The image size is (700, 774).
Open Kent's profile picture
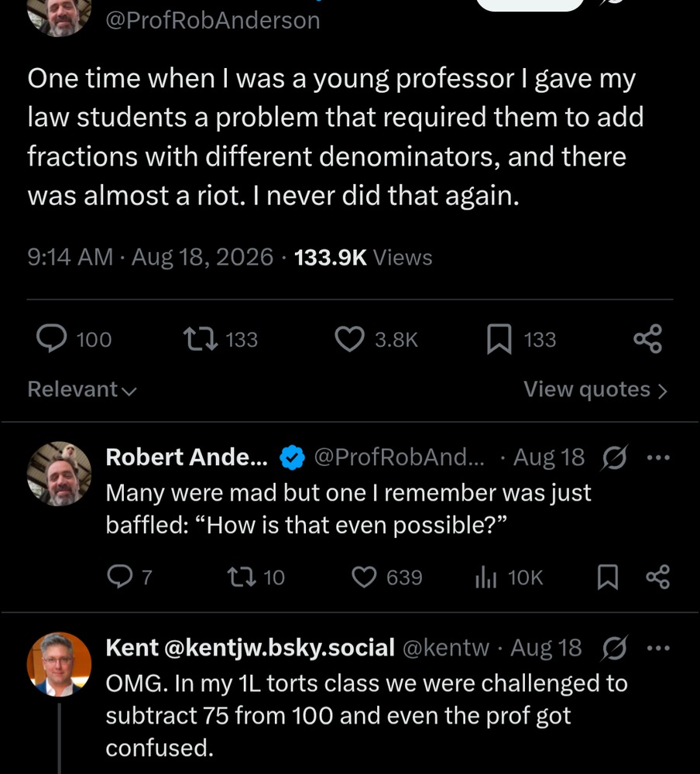(x=59, y=664)
